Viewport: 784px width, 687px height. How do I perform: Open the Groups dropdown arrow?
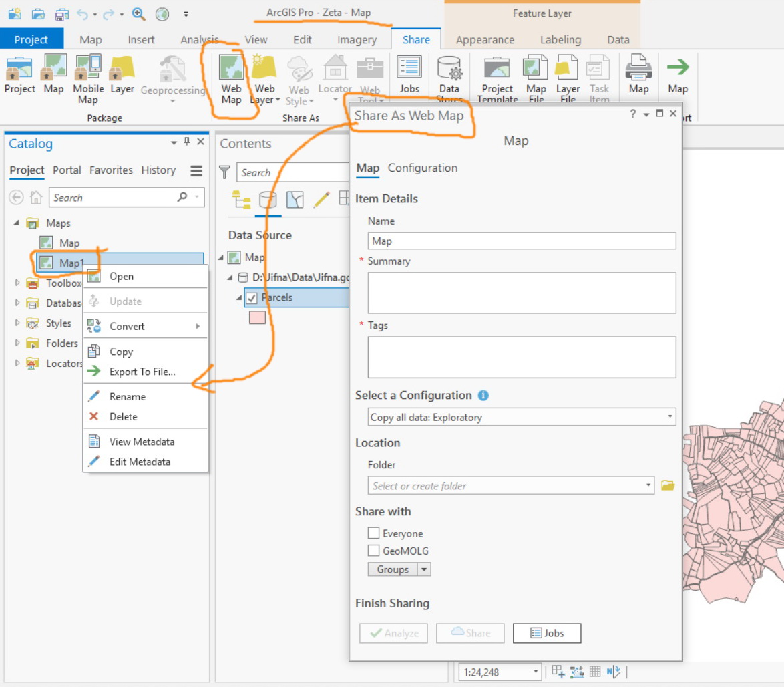point(424,569)
